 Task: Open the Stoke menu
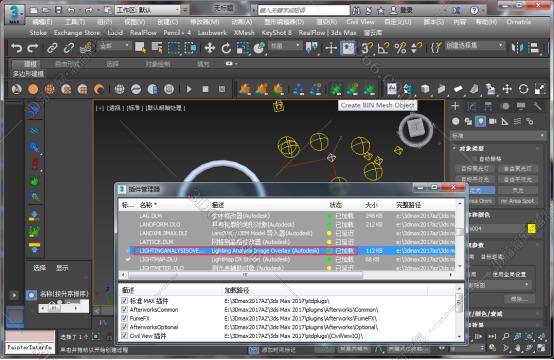(38, 33)
